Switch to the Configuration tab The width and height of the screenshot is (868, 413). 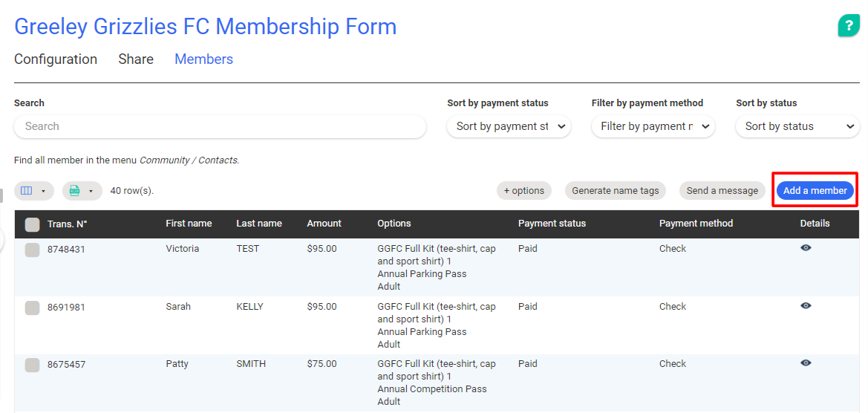tap(56, 59)
